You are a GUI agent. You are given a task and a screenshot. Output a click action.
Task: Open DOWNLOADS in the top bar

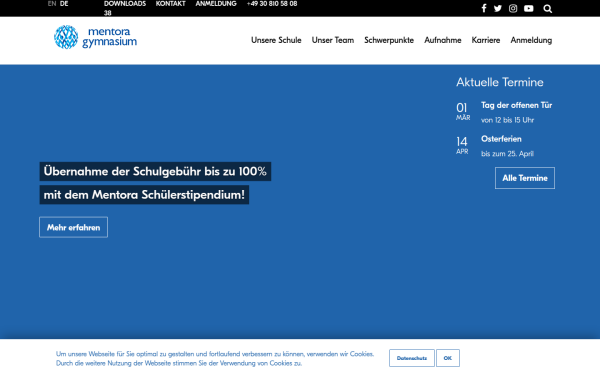(x=125, y=4)
